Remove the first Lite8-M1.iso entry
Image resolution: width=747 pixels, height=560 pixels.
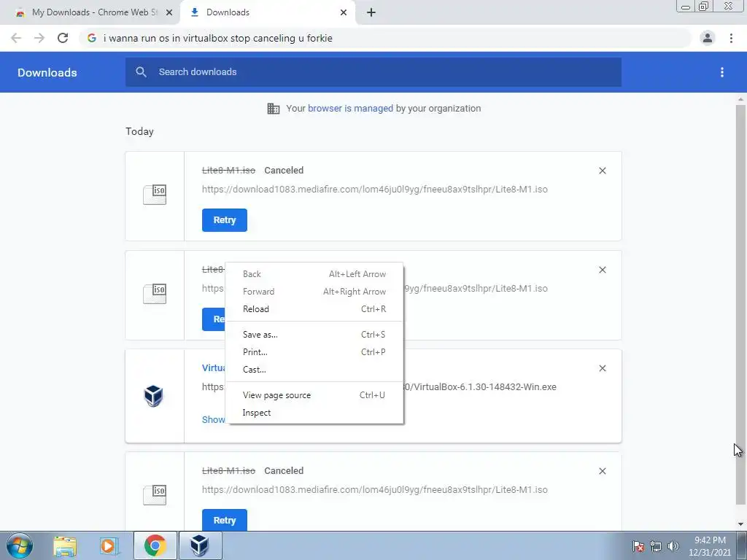(602, 171)
